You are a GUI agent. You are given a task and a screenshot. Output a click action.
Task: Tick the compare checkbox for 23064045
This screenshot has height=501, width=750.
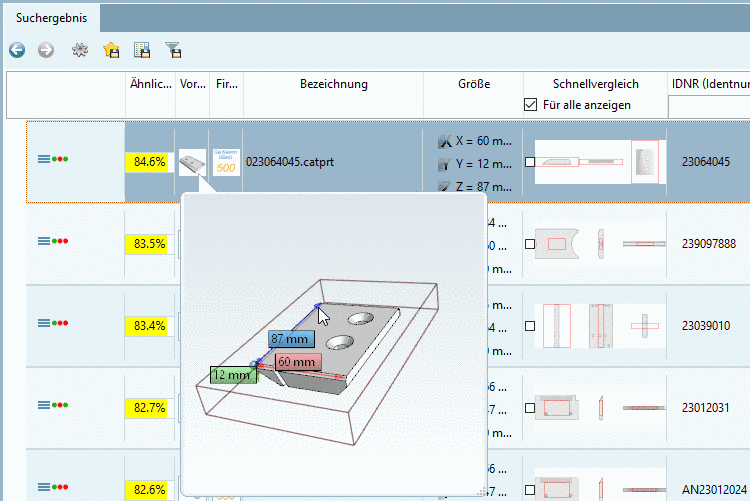[530, 162]
